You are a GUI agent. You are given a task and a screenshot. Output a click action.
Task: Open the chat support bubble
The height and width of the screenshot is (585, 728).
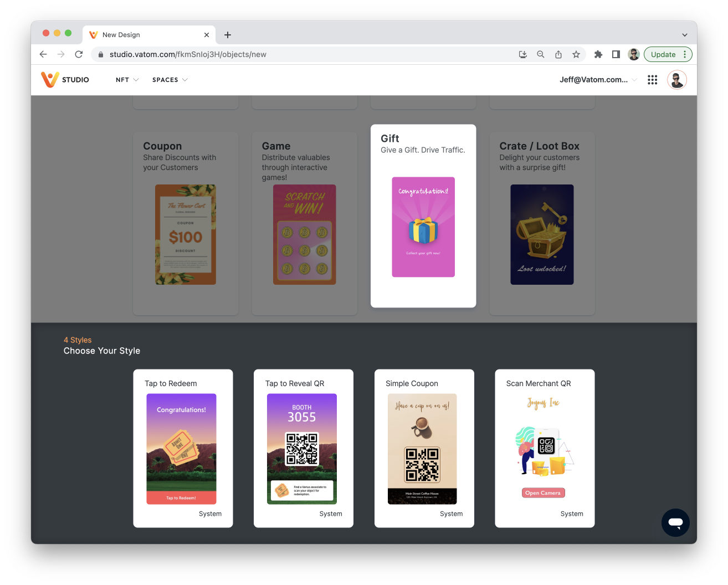coord(675,522)
